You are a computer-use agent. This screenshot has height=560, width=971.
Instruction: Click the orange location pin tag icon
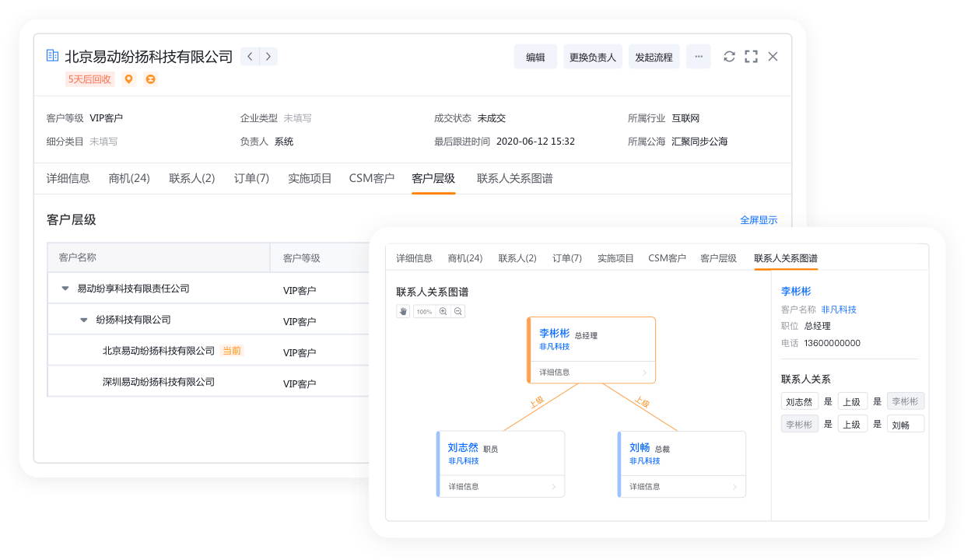[129, 79]
